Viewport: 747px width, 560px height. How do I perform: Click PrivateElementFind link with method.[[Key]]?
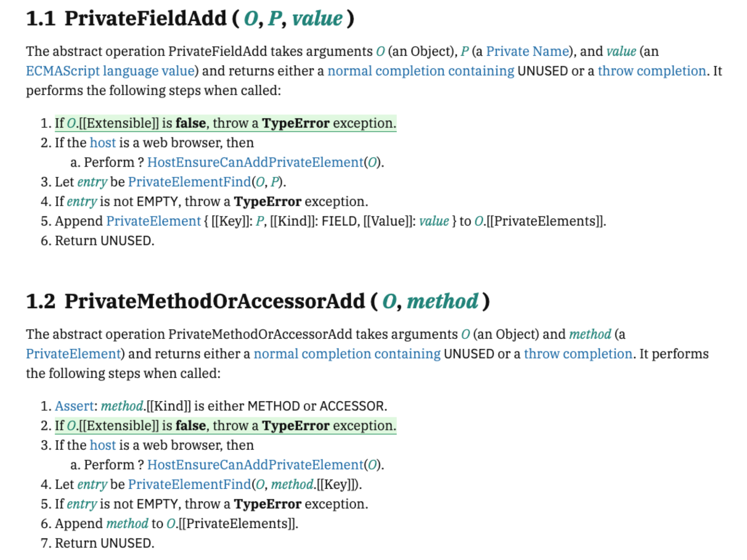pyautogui.click(x=189, y=485)
